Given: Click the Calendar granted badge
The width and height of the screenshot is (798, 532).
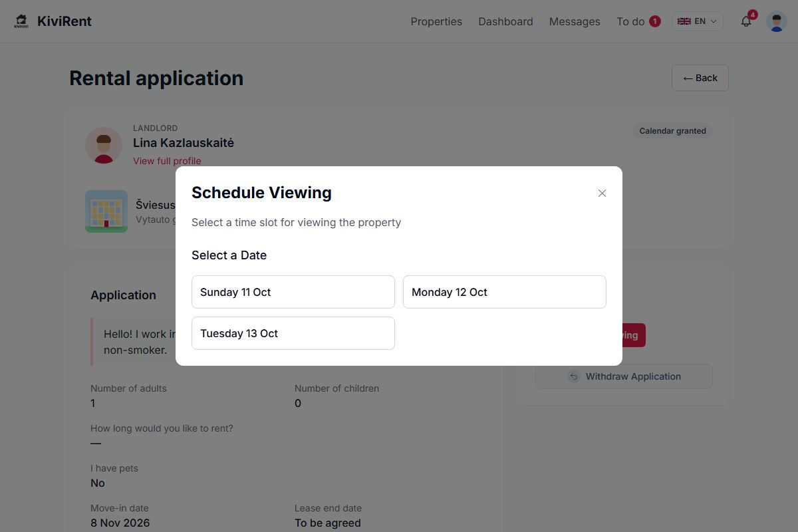Looking at the screenshot, I should point(672,131).
